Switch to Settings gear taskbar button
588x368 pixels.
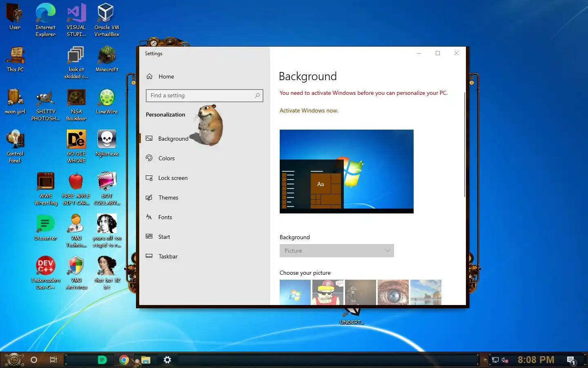point(167,360)
